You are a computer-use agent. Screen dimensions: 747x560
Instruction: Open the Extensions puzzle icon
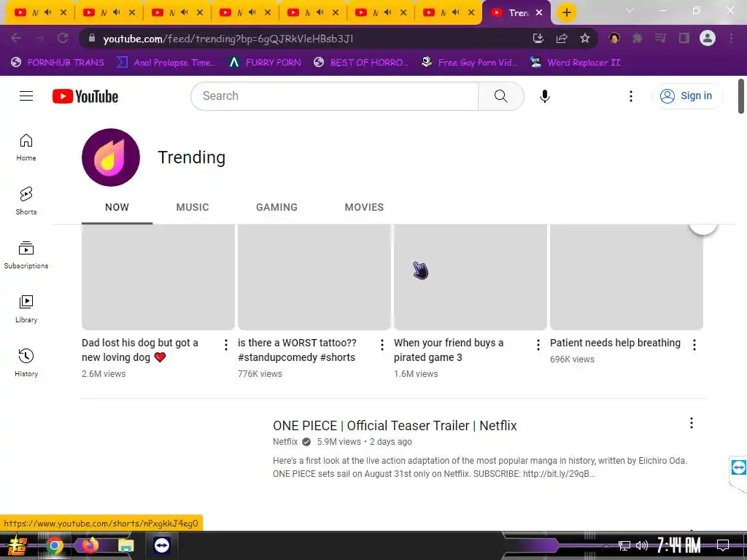pos(638,38)
